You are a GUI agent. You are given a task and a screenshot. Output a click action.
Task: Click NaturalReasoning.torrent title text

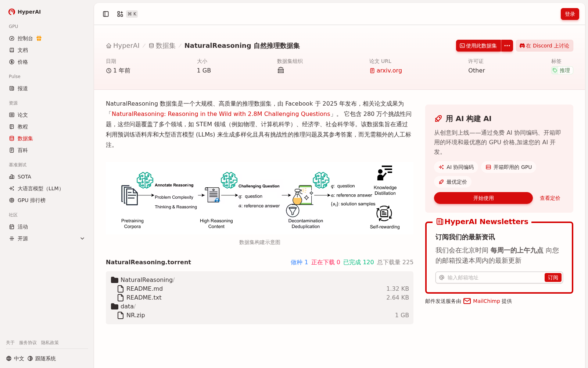[148, 262]
